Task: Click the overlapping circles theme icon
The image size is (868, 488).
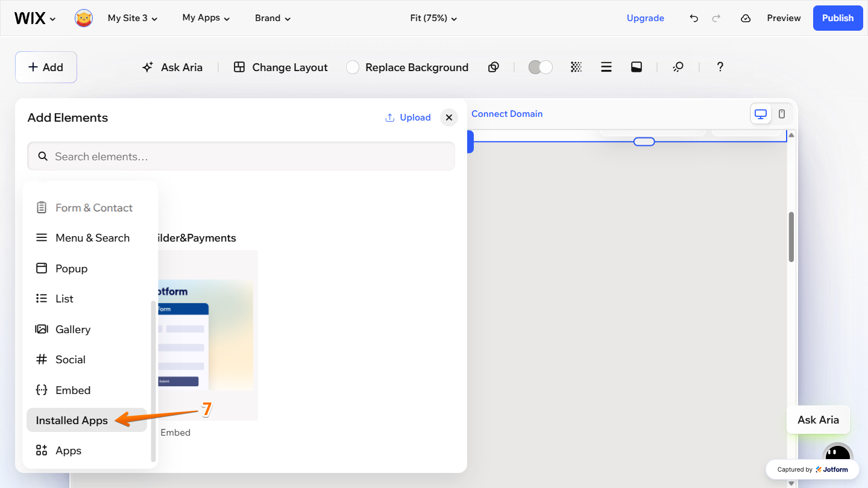Action: (494, 67)
